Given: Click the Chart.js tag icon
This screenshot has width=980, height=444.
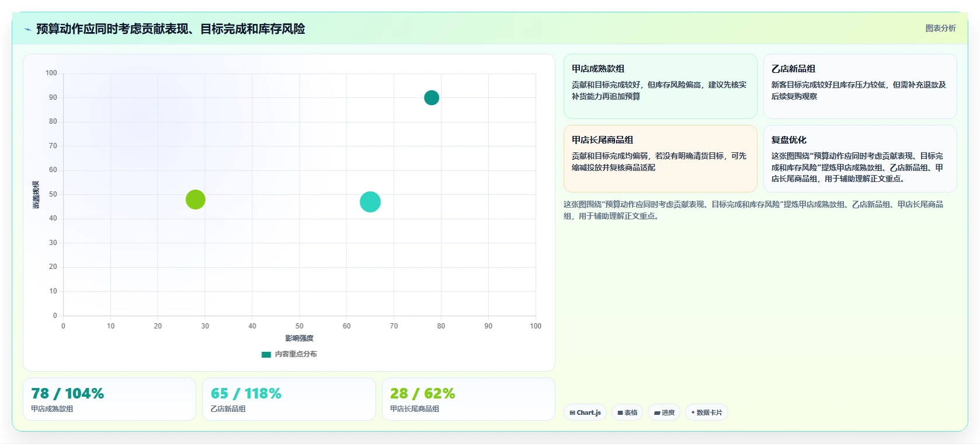Looking at the screenshot, I should [572, 412].
